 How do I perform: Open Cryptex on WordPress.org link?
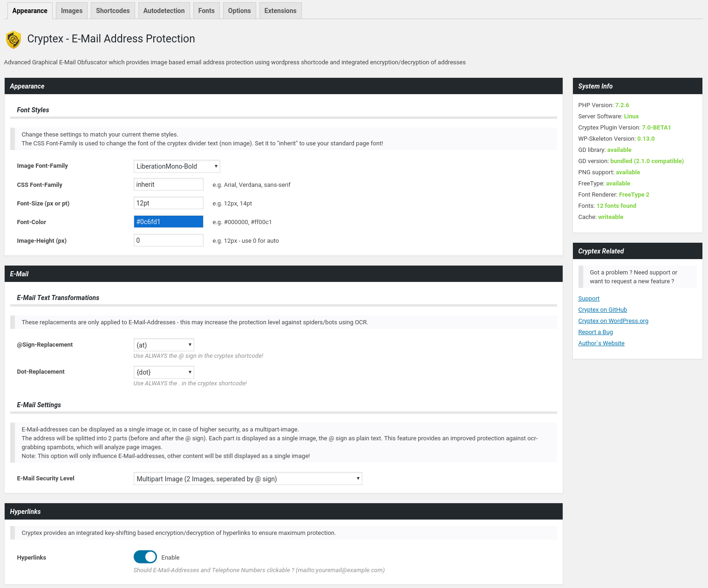click(x=613, y=321)
